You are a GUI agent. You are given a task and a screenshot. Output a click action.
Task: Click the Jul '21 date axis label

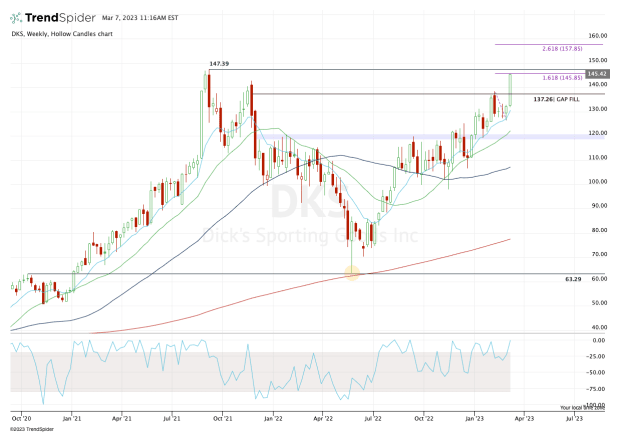coord(172,418)
